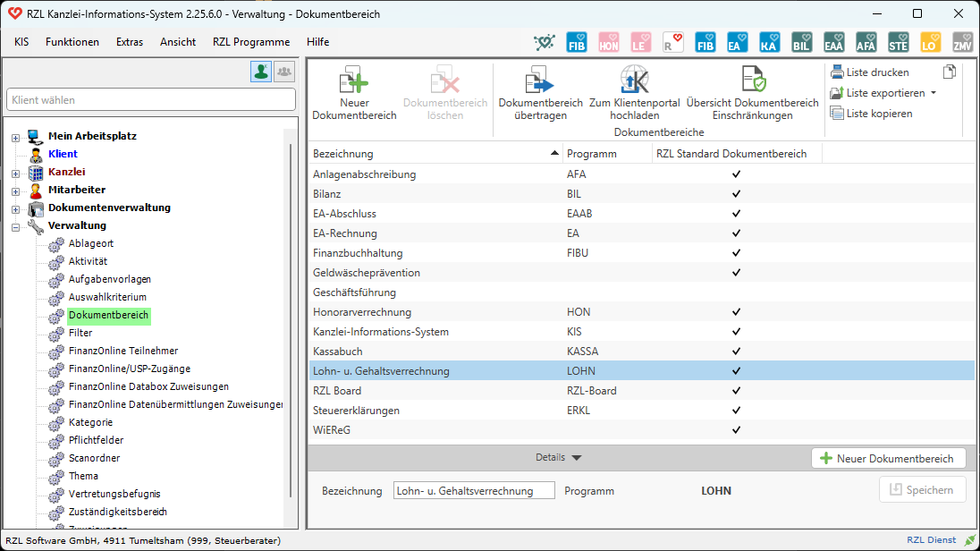Screen dimensions: 980x551
Task: Select the single client view icon
Action: click(x=261, y=72)
